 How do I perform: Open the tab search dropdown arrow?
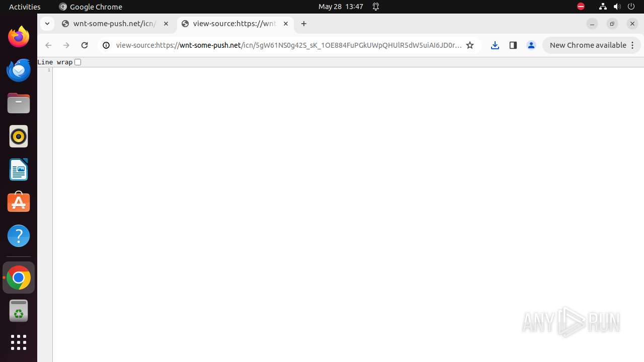47,24
